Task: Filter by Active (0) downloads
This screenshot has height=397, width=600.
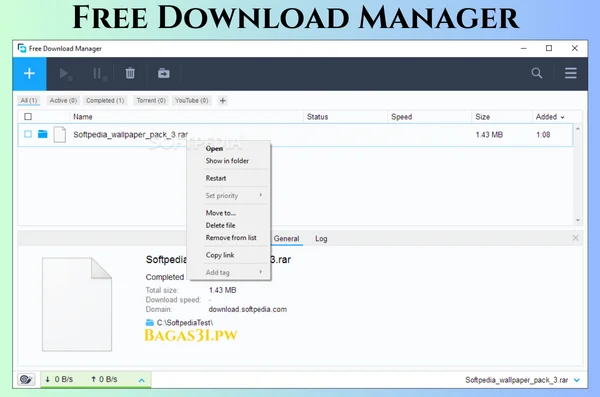Action: pos(63,100)
